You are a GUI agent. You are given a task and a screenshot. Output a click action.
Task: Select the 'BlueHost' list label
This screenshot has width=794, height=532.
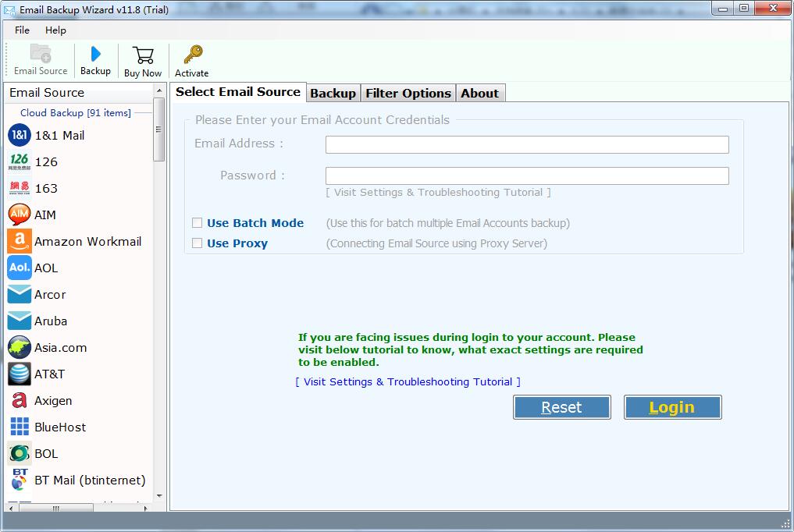coord(60,427)
